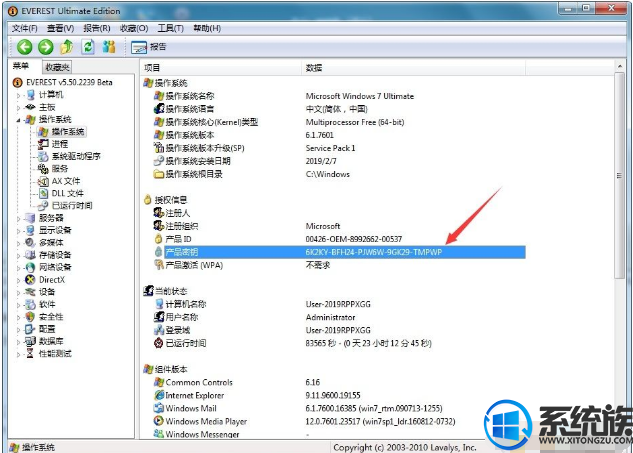The height and width of the screenshot is (453, 633).
Task: Switch to the 收藏夹 tab
Action: (x=57, y=67)
